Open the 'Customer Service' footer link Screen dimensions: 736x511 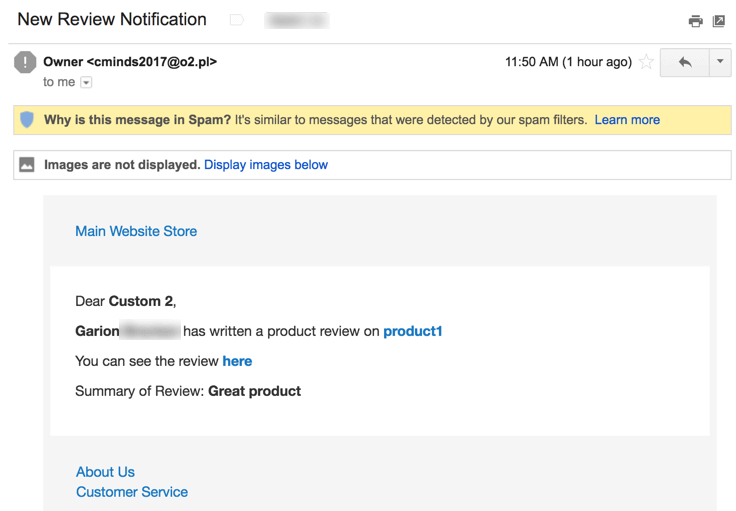[x=132, y=492]
